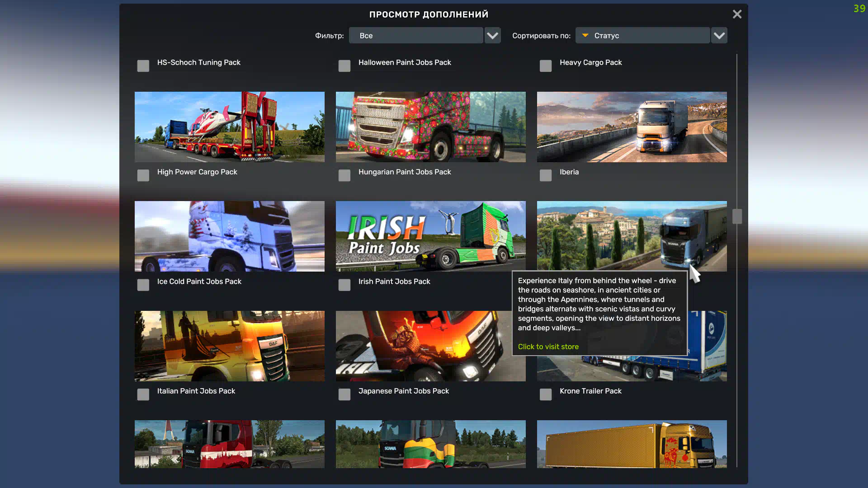Image resolution: width=868 pixels, height=488 pixels.
Task: Open the sort-by dropdown arrow
Action: click(x=719, y=35)
